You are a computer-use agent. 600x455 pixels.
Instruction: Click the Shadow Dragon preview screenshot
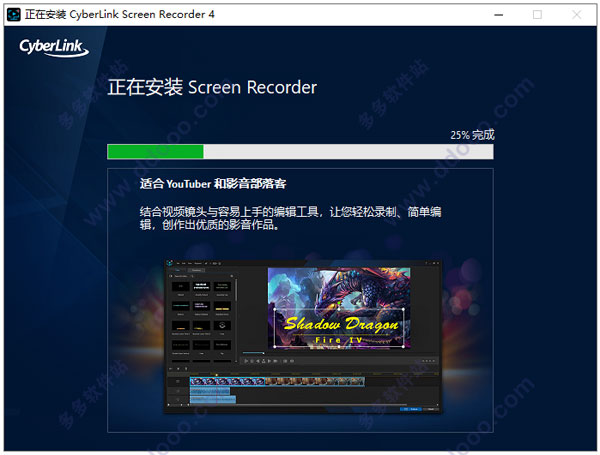[303, 336]
